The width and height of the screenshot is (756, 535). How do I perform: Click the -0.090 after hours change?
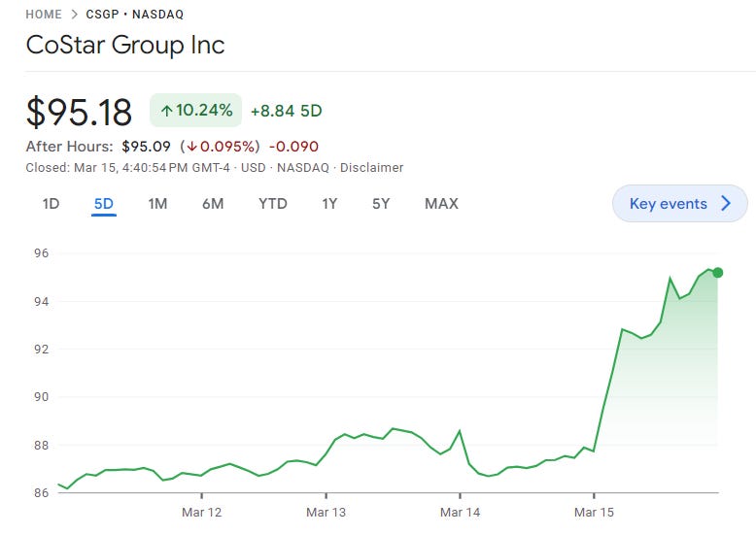pyautogui.click(x=293, y=147)
